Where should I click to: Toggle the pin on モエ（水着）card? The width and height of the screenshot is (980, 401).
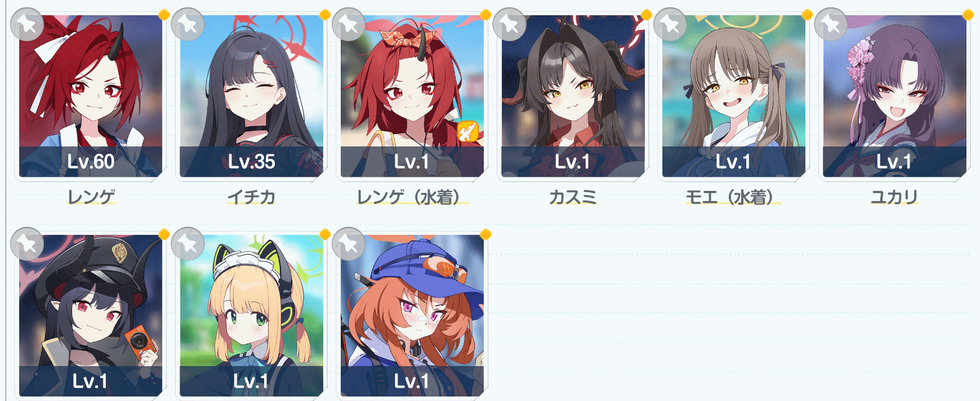(x=670, y=24)
